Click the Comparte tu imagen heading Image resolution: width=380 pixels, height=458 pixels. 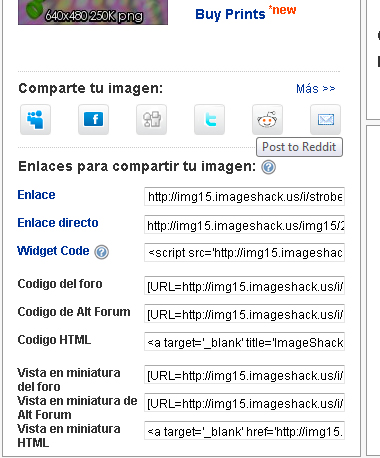tap(90, 89)
